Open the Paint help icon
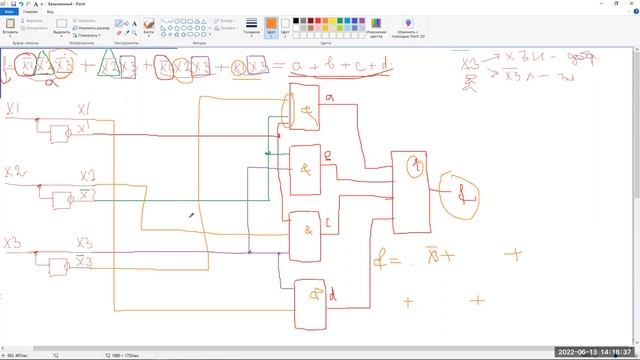Screen dimensions: 640x360 (636, 11)
